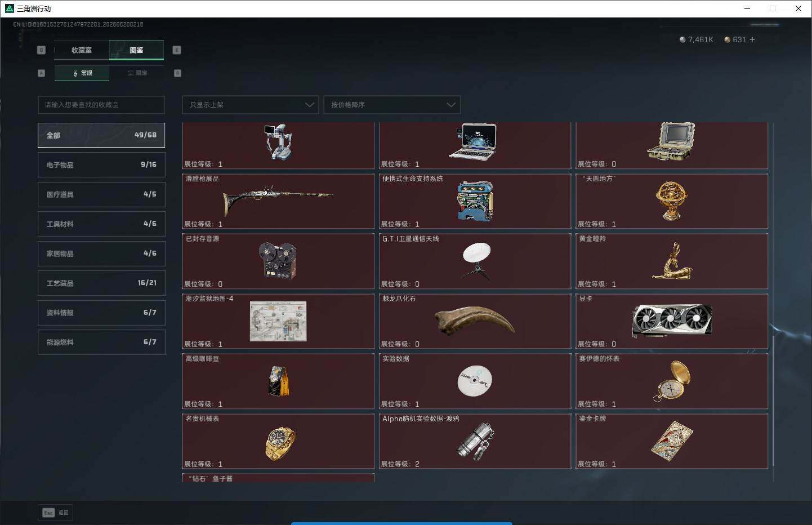Viewport: 812px width, 525px height.
Task: Click the 已封存音源 tape recorder icon
Action: (278, 261)
